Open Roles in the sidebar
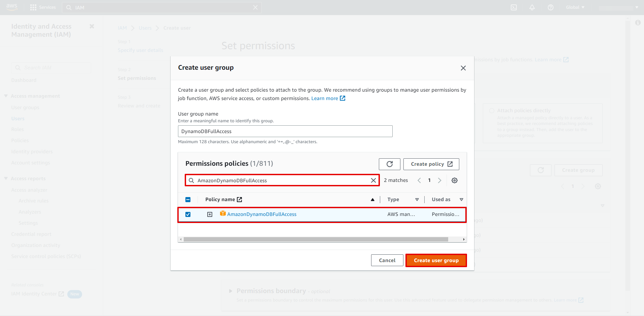This screenshot has height=316, width=644. click(17, 129)
